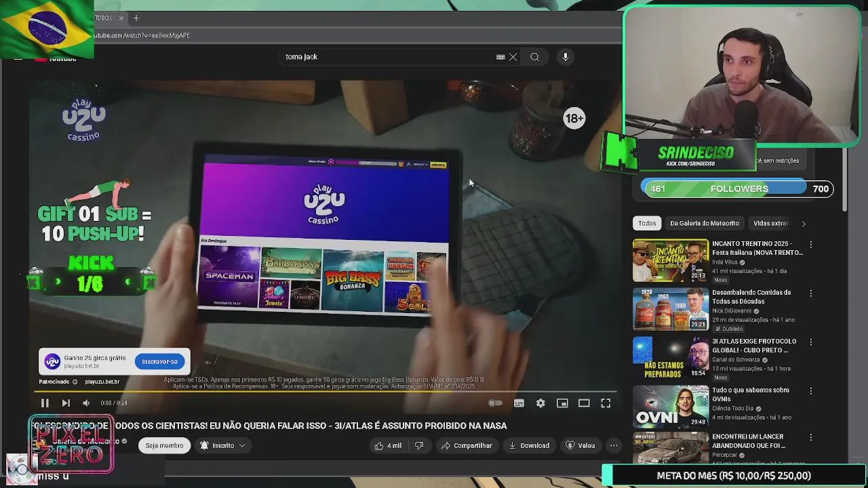Click the info icon beside Patrocinado
The image size is (868, 488).
[75, 382]
